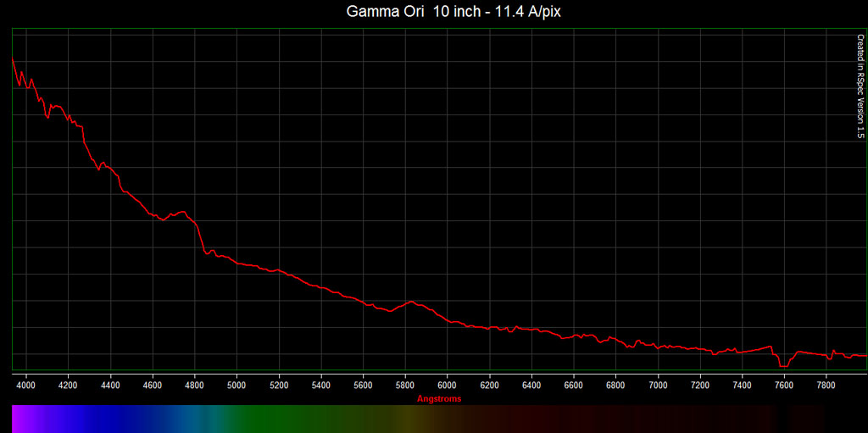This screenshot has height=433, width=868.
Task: Click the "Created in RSpec Version 1.5" watermark
Action: click(860, 86)
